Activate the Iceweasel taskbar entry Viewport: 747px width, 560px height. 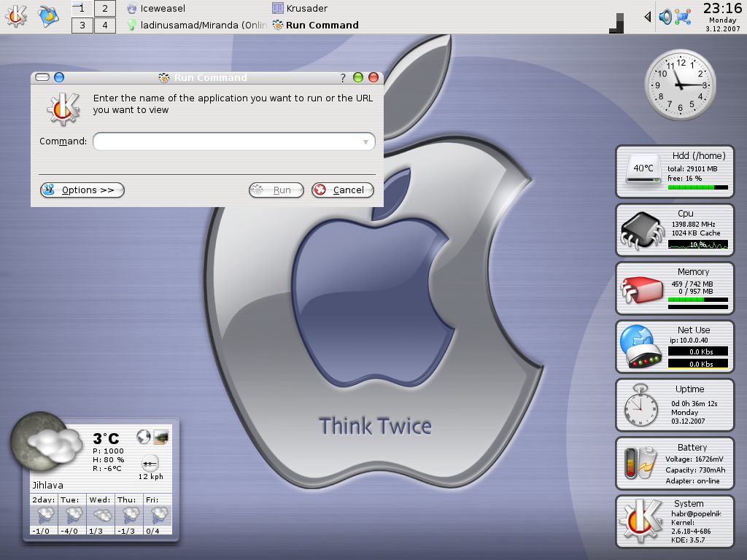tap(196, 8)
